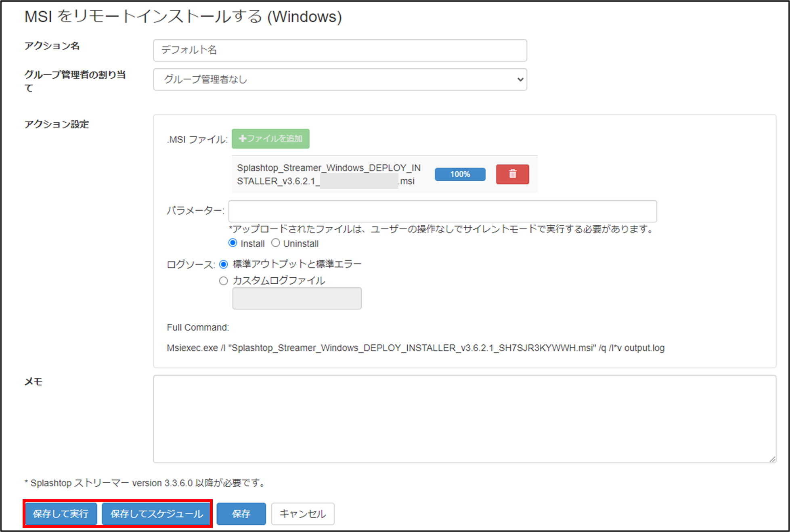Click the Splashtop streamer version requirement note
The image size is (790, 532).
(x=145, y=483)
